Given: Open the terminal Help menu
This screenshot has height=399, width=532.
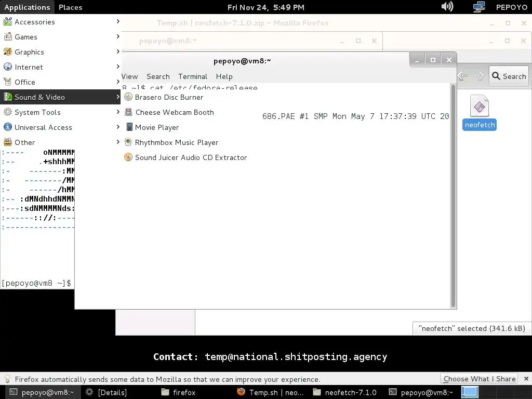Looking at the screenshot, I should [x=224, y=77].
